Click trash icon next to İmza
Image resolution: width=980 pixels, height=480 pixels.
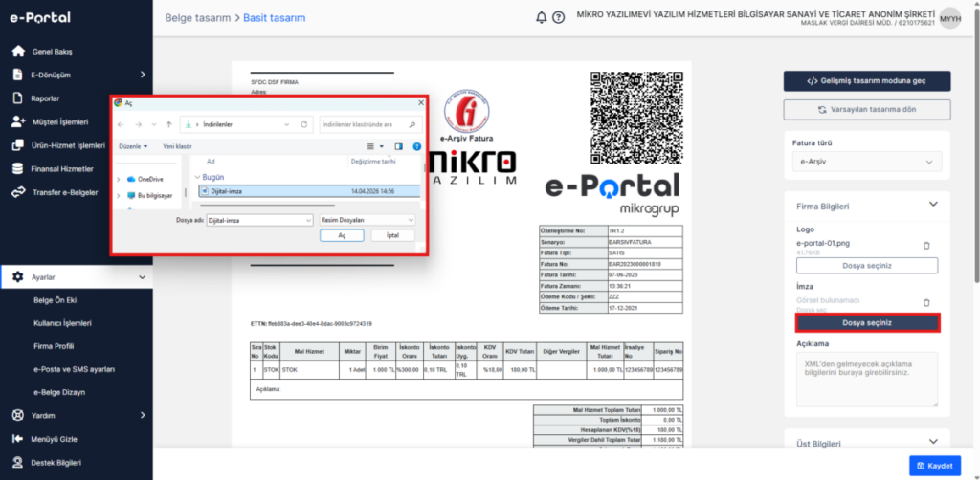pos(926,303)
